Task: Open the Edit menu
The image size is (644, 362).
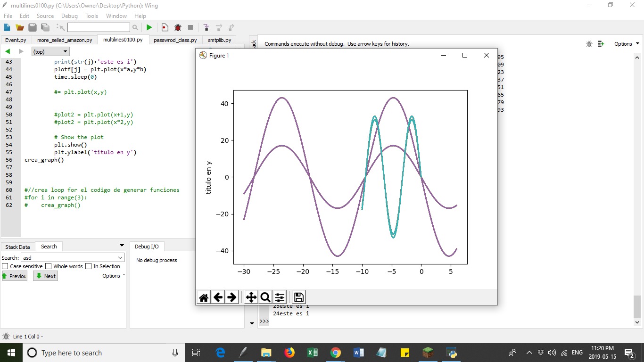Action: (x=25, y=16)
